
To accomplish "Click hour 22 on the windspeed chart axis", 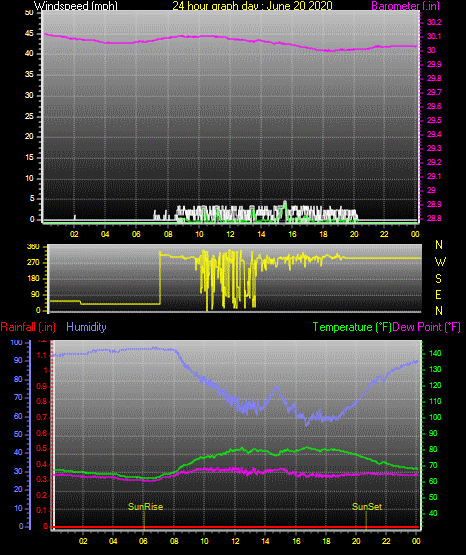I will (x=384, y=234).
